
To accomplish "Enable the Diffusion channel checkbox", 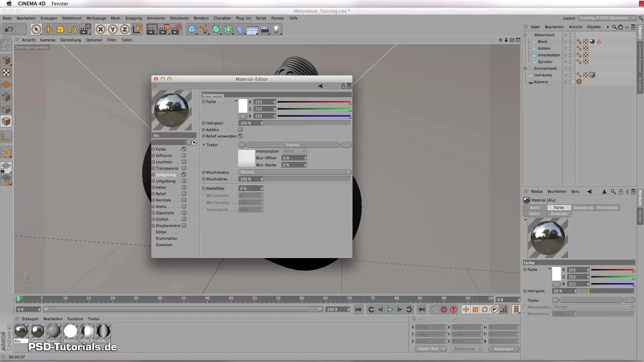I will point(184,156).
